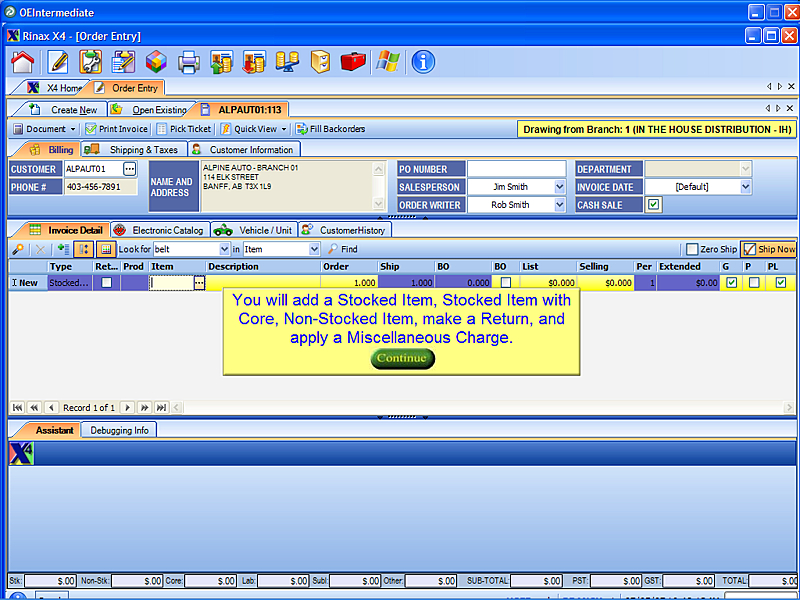Click the orange grid view icon
The width and height of the screenshot is (800, 600).
(106, 249)
